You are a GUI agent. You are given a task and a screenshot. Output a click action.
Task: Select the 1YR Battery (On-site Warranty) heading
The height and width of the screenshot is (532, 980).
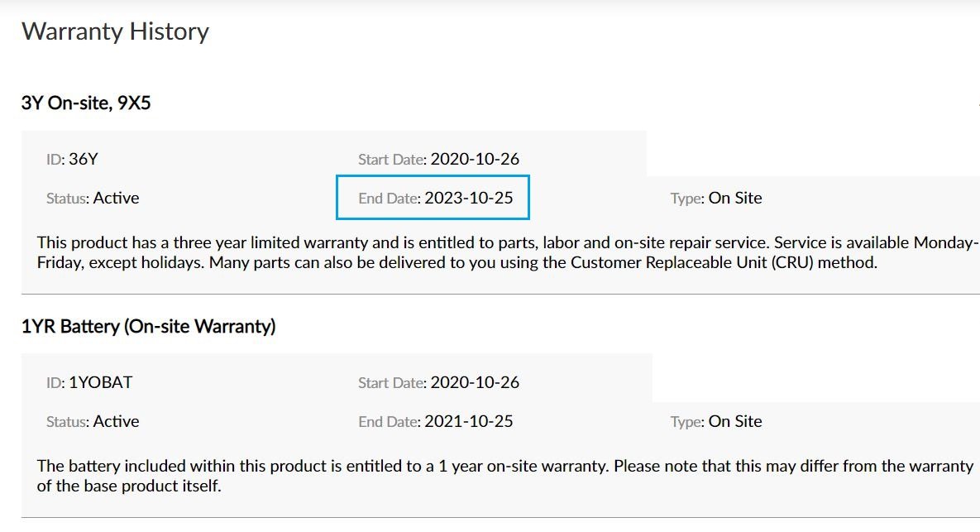pos(148,326)
